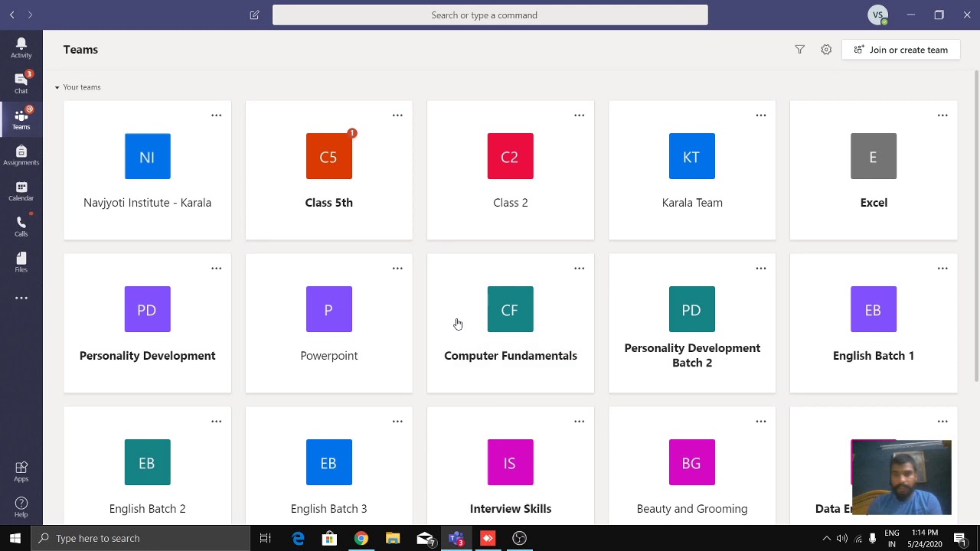Viewport: 980px width, 551px height.
Task: Open the Calls section
Action: tap(21, 226)
